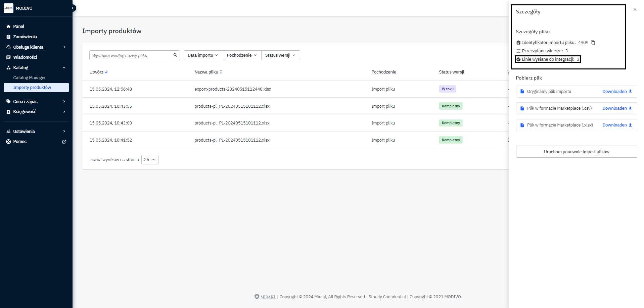Click download icon for Oryginalny plik importu
Image resolution: width=644 pixels, height=308 pixels.
[x=630, y=91]
